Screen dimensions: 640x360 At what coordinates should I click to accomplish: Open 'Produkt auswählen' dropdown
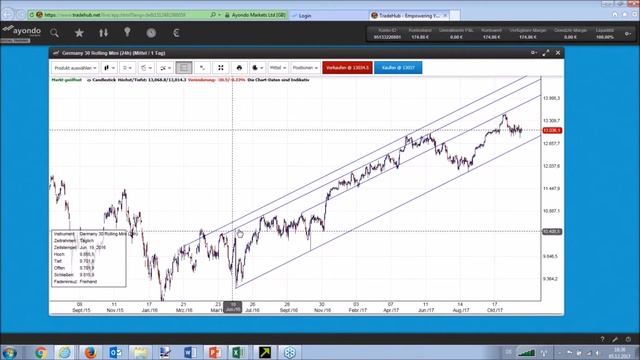75,68
